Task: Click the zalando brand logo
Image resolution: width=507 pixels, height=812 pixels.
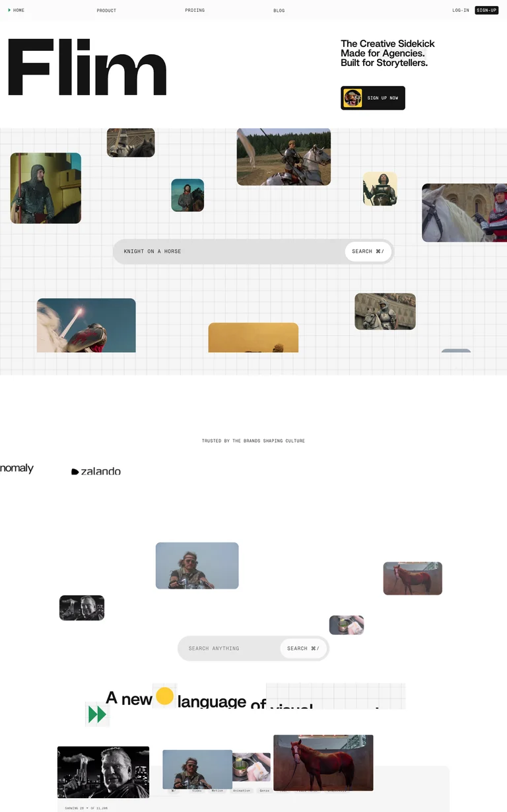Action: coord(96,472)
